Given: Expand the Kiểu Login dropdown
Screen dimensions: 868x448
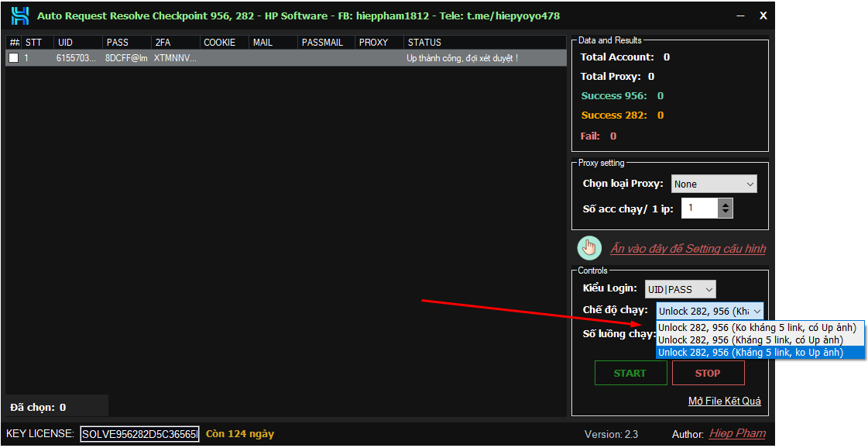Looking at the screenshot, I should pyautogui.click(x=680, y=289).
